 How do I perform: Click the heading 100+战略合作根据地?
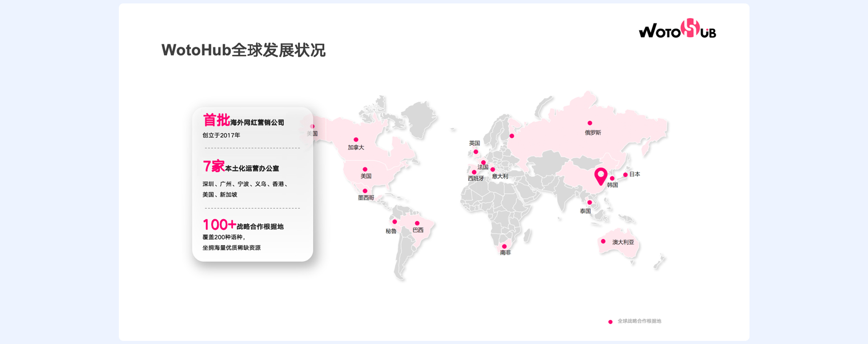click(x=243, y=225)
